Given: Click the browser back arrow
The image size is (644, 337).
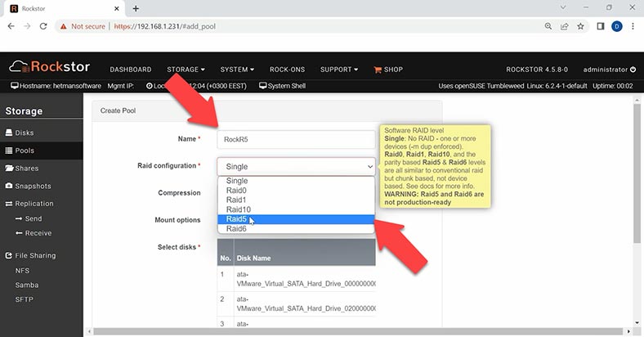Looking at the screenshot, I should (11, 26).
